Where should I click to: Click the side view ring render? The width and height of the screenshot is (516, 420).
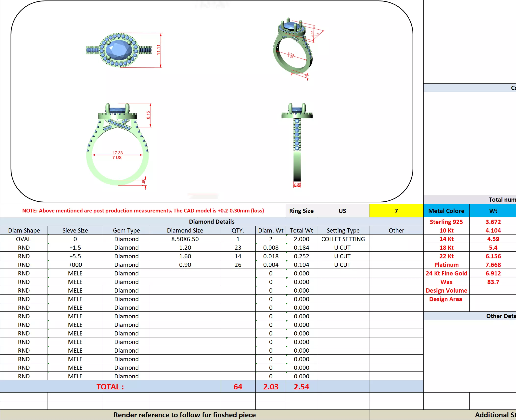[297, 145]
